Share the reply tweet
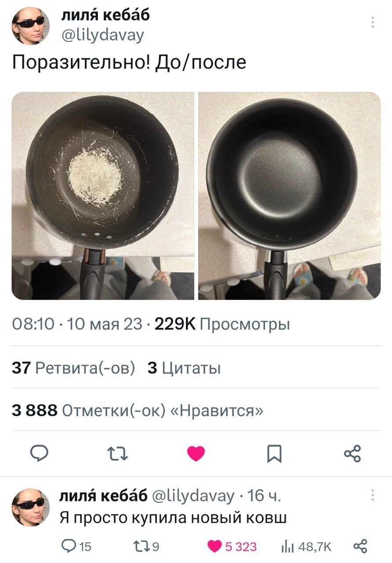This screenshot has height=563, width=392. pyautogui.click(x=359, y=547)
